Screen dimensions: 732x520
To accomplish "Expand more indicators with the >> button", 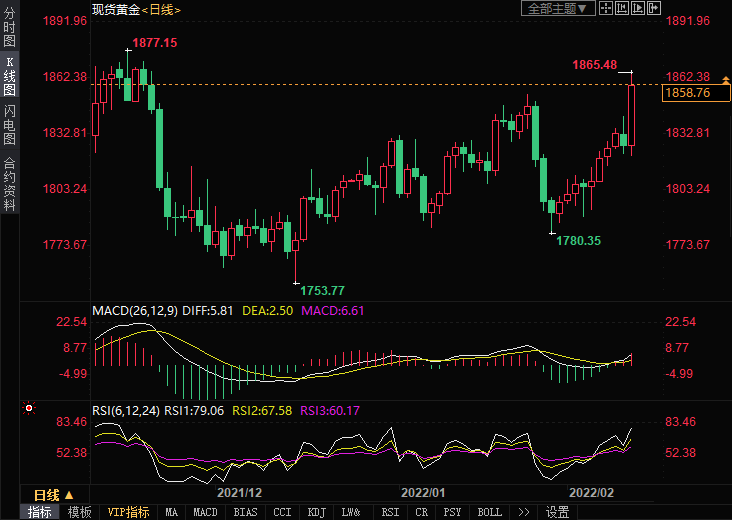I will pos(523,512).
